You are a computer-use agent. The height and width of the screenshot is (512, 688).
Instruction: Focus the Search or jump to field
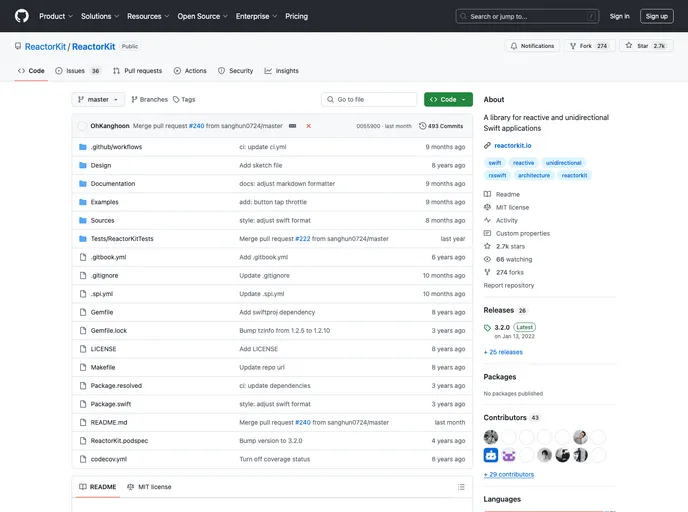click(x=527, y=16)
